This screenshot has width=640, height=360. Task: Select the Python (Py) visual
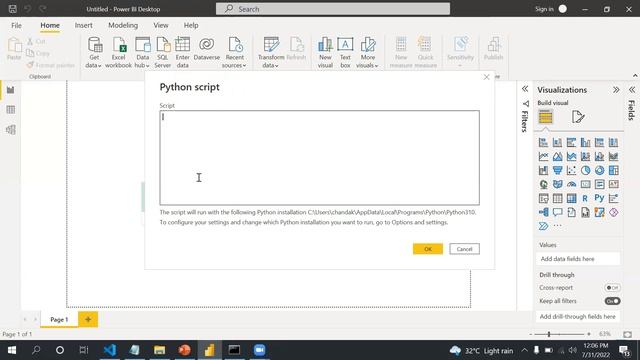click(599, 198)
